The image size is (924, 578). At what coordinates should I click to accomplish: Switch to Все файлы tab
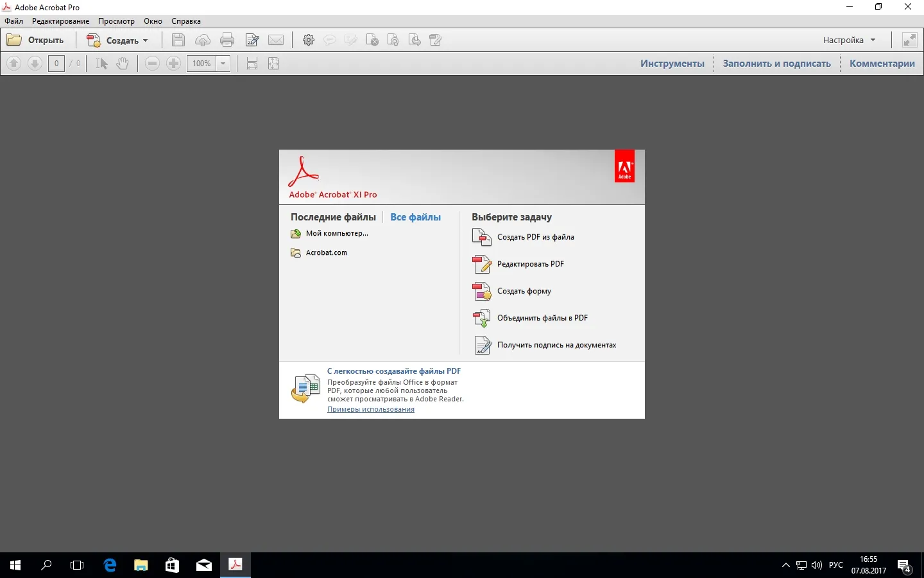(416, 217)
